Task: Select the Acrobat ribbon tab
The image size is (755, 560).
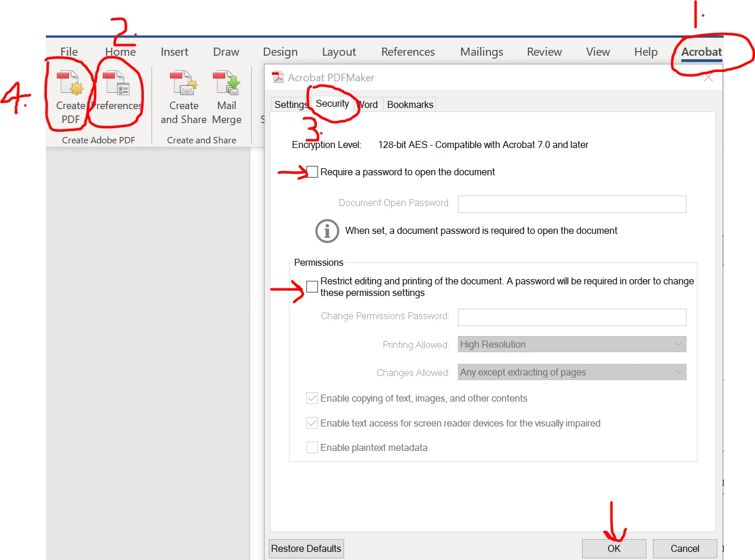Action: coord(701,52)
